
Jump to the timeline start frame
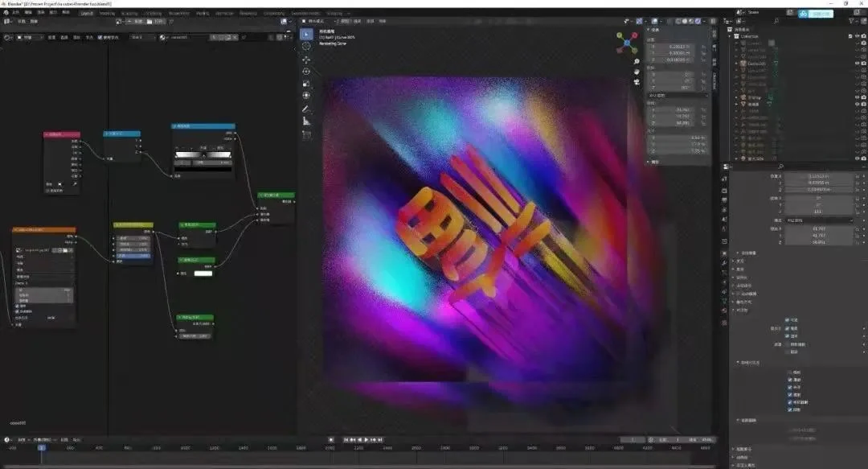(x=346, y=439)
